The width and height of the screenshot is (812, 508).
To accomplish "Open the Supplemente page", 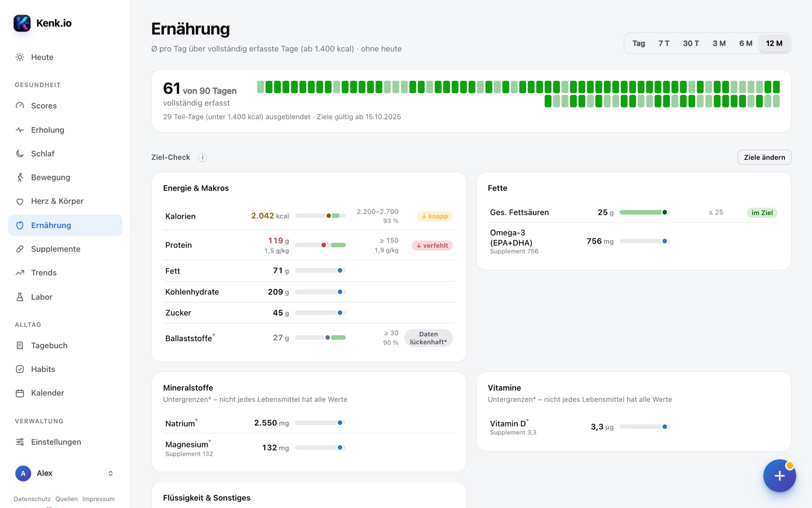I will point(65,249).
